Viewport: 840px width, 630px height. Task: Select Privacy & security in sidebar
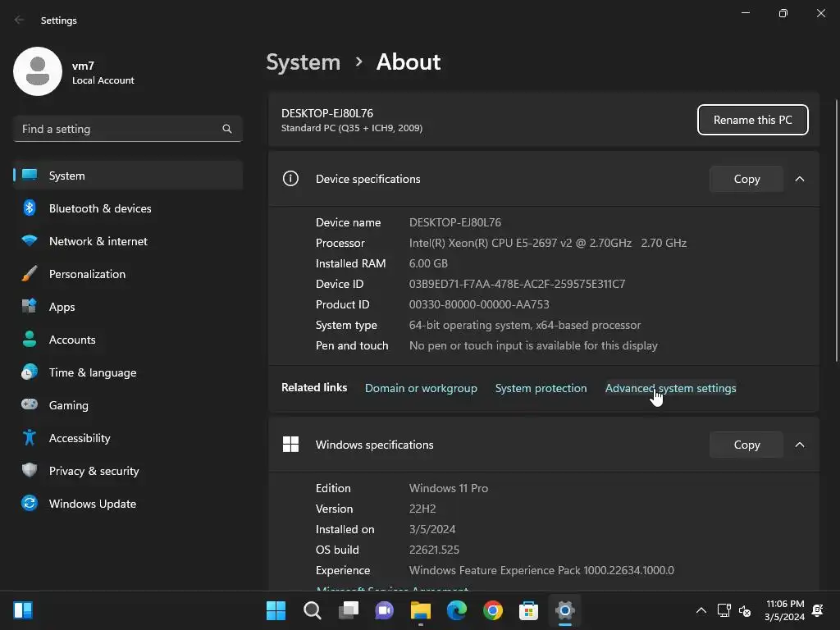pos(128,470)
